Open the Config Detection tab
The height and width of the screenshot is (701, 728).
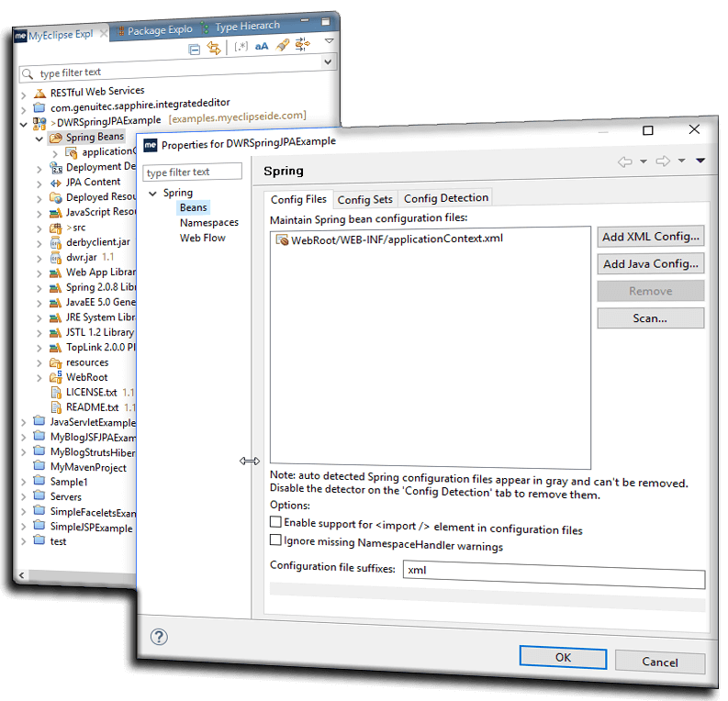[x=445, y=198]
